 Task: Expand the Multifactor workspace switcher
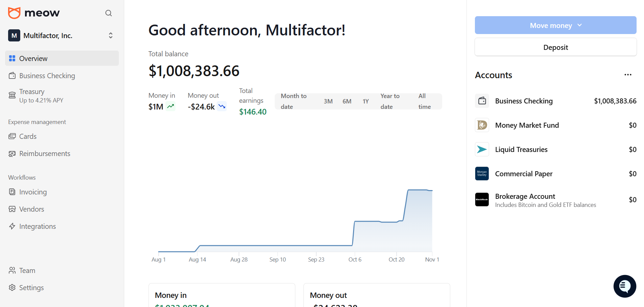pyautogui.click(x=110, y=35)
